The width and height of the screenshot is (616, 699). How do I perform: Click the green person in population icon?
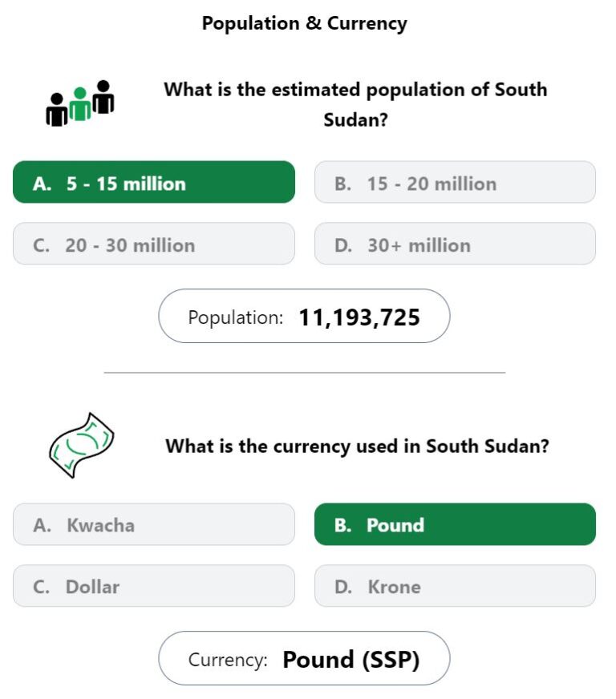pyautogui.click(x=80, y=104)
